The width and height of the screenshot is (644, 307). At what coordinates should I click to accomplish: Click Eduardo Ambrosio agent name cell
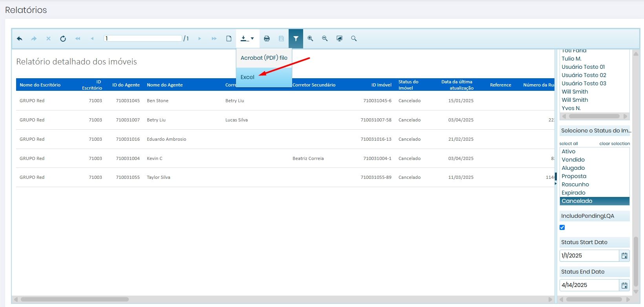click(x=166, y=139)
